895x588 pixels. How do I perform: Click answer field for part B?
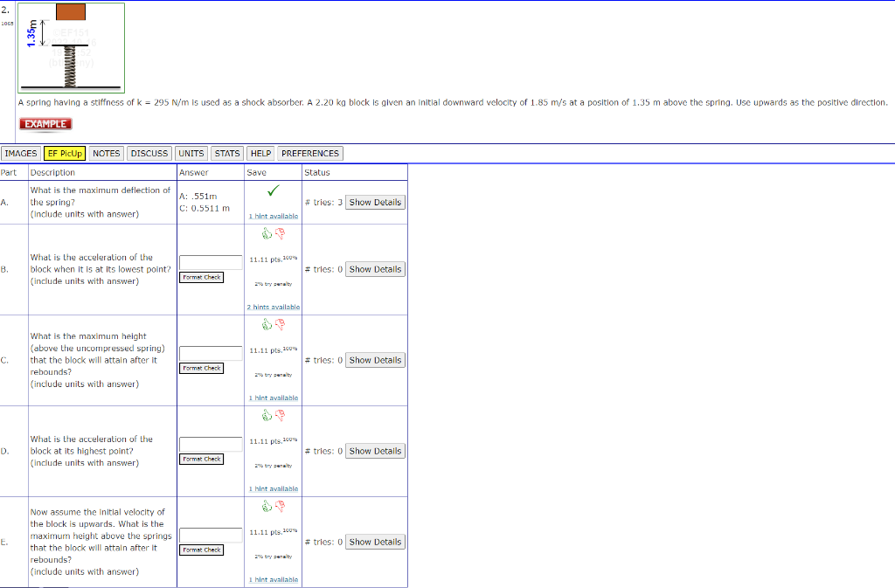[211, 262]
